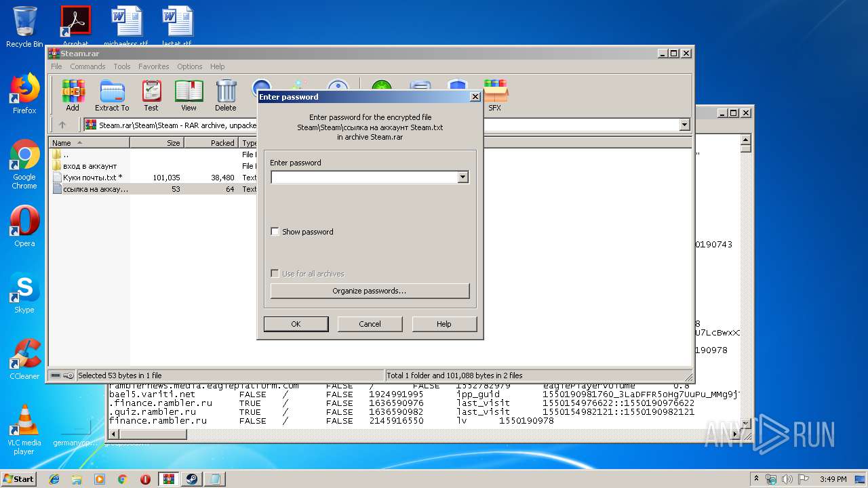Click the Organize passwords button
The image size is (868, 488).
[x=370, y=291]
